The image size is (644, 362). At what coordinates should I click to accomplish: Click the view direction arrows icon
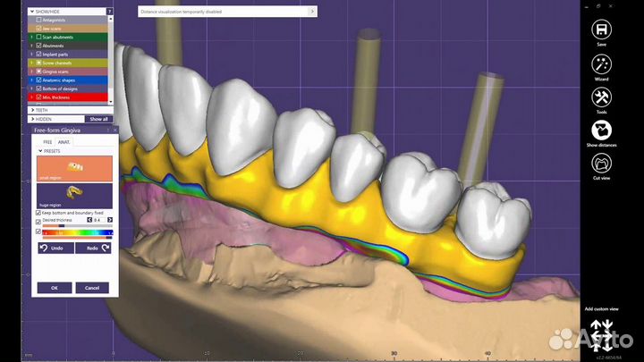[x=602, y=334]
